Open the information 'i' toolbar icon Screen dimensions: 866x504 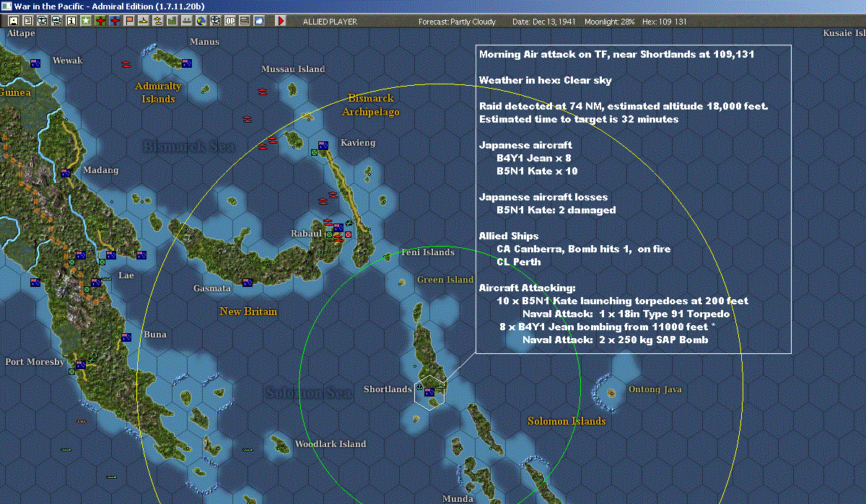coord(71,21)
